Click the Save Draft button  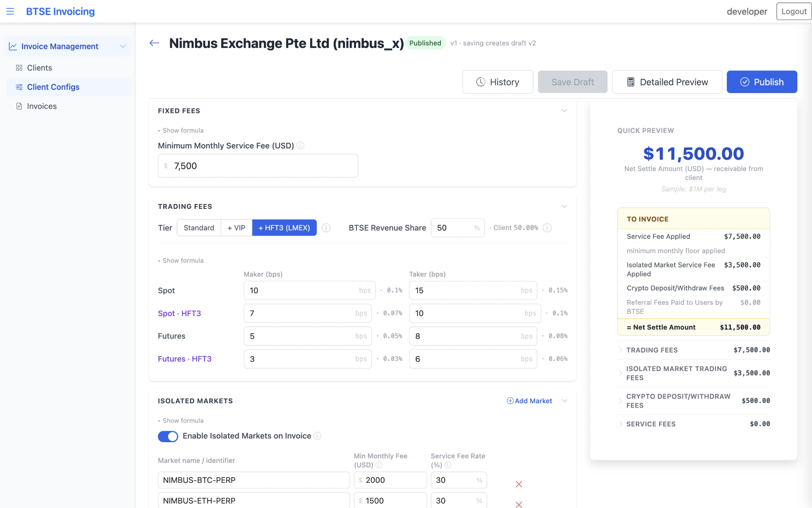click(572, 82)
